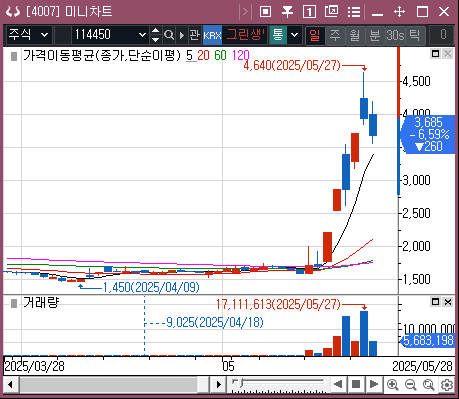Screen dimensions: 459x399
Task: Click the 관 watchlist button
Action: click(195, 35)
